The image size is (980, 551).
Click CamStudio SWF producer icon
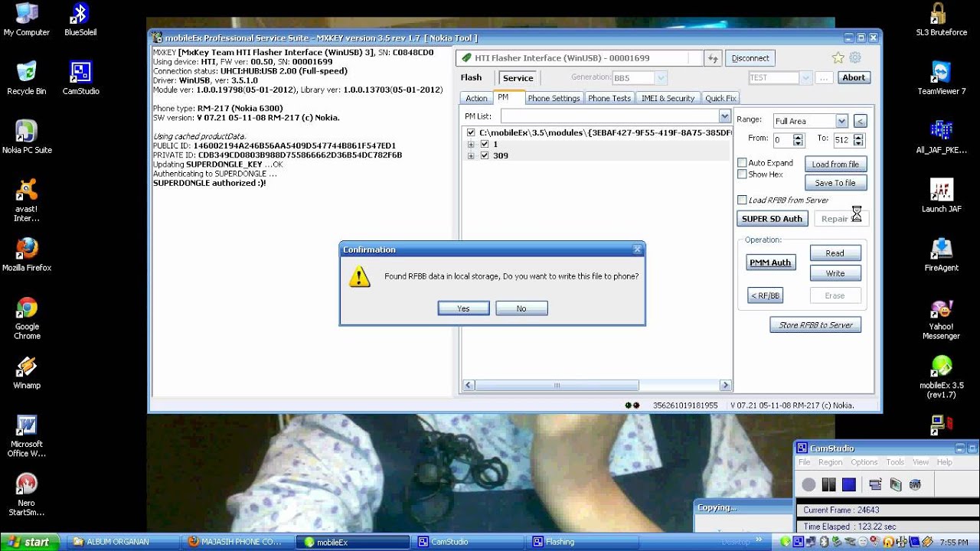coord(915,484)
